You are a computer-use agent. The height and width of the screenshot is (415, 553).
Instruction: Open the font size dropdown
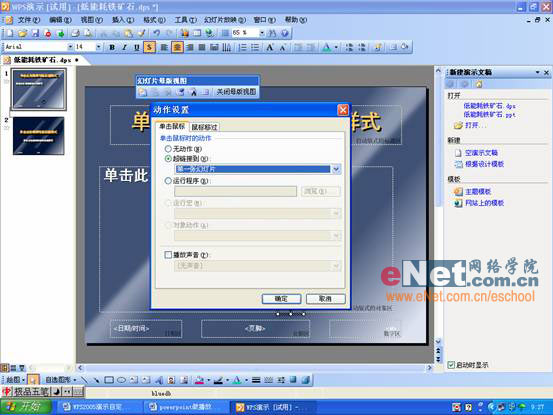(98, 47)
